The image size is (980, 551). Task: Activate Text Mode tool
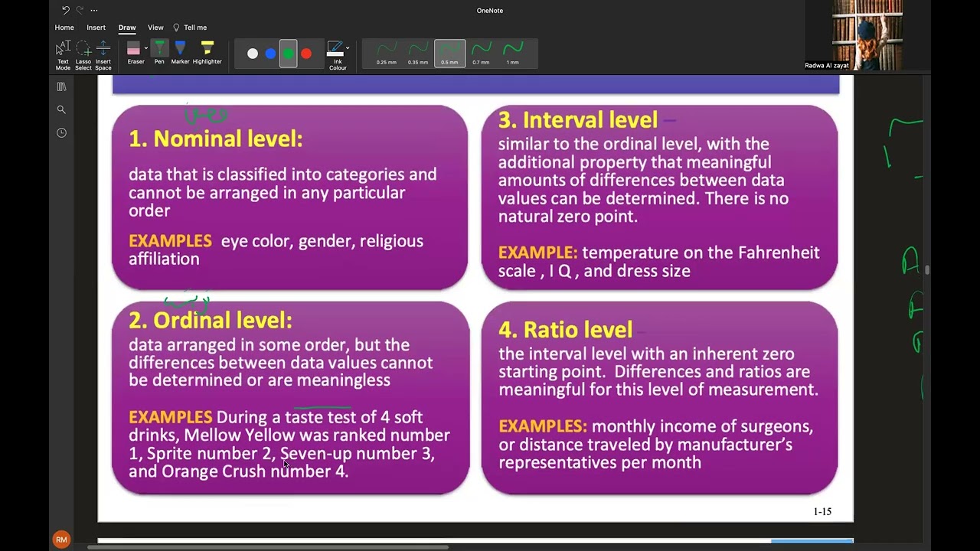tap(63, 55)
